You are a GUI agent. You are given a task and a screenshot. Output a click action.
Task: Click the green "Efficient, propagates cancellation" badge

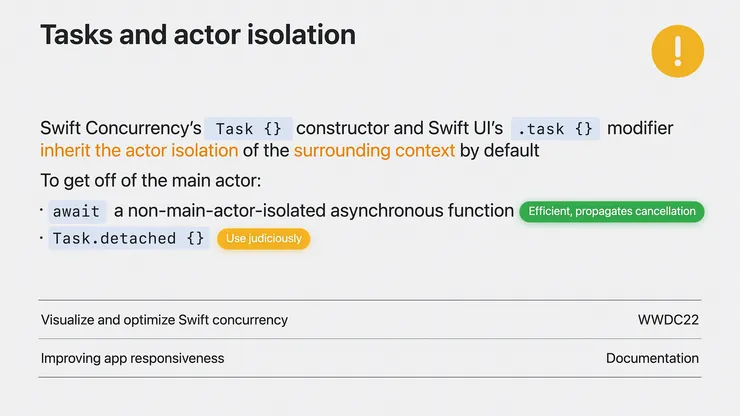[x=612, y=212]
